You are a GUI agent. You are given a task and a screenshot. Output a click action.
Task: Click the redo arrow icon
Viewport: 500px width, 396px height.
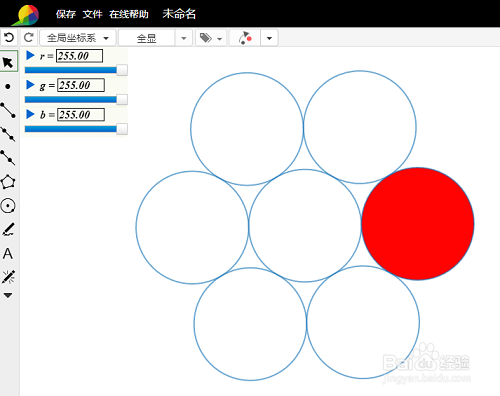pyautogui.click(x=29, y=37)
